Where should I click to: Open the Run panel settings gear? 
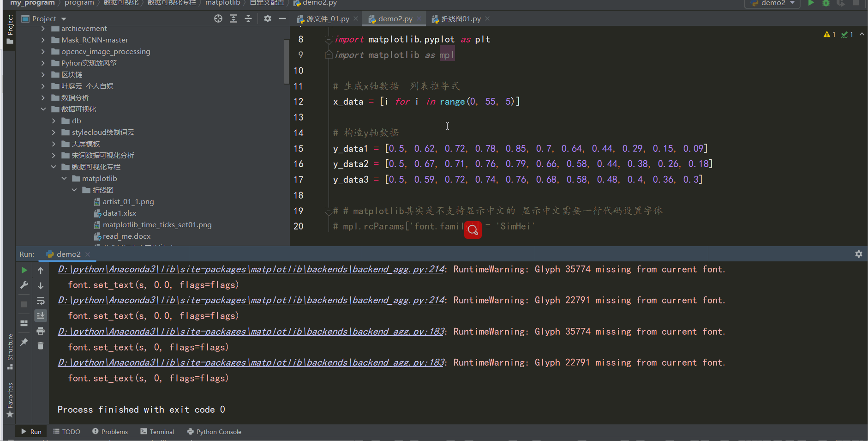(858, 254)
